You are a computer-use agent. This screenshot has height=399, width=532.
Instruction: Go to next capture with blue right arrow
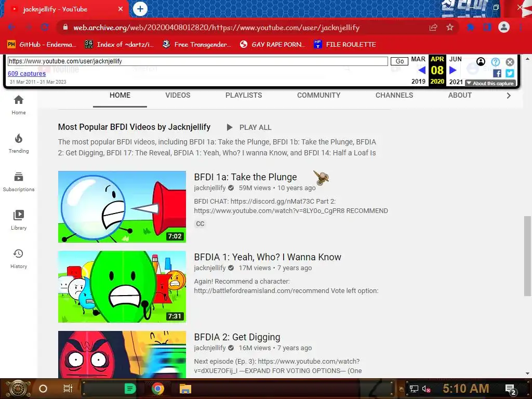coord(453,70)
